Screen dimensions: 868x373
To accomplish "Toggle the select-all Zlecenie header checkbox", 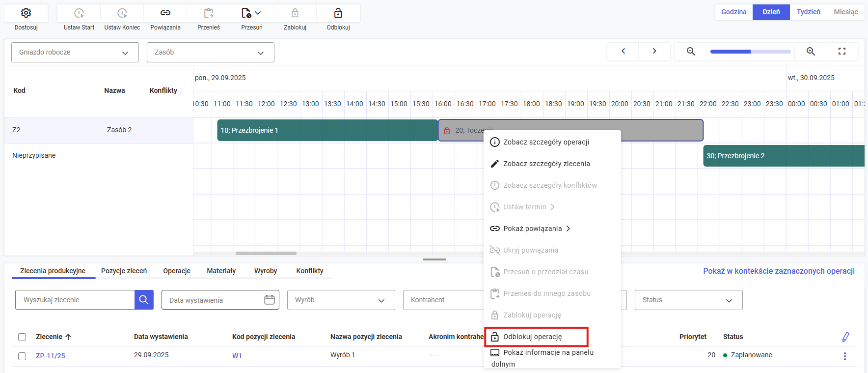I will (22, 337).
